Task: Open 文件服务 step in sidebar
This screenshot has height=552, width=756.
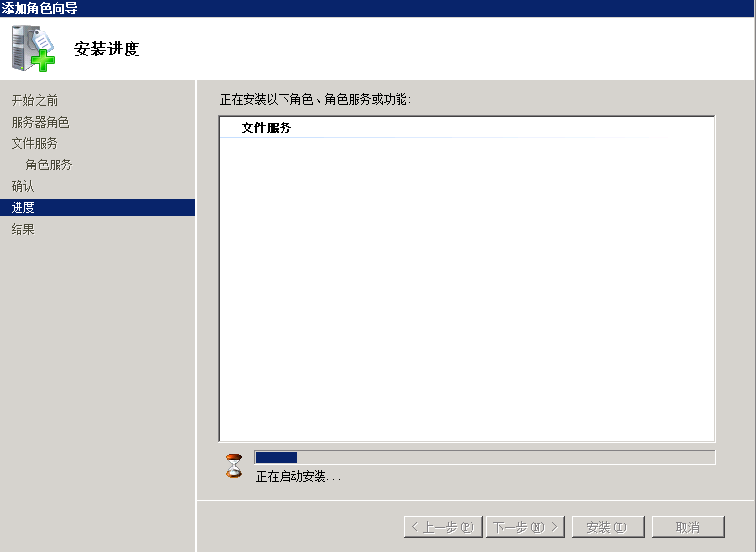Action: [35, 143]
